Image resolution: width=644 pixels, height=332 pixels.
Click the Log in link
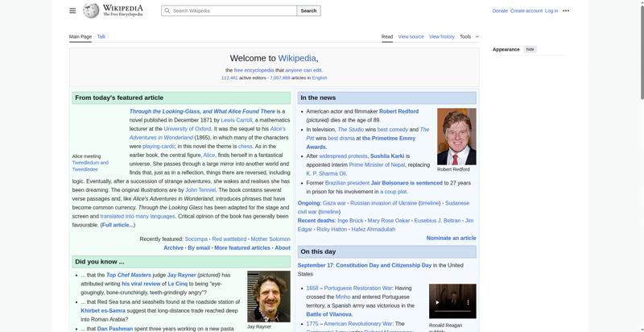point(551,10)
